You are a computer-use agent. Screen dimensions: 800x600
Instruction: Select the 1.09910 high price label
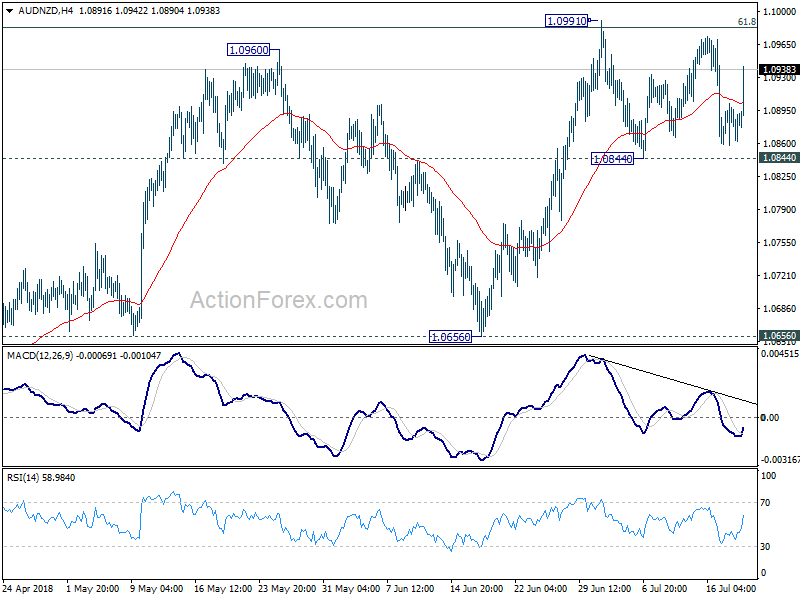click(566, 21)
